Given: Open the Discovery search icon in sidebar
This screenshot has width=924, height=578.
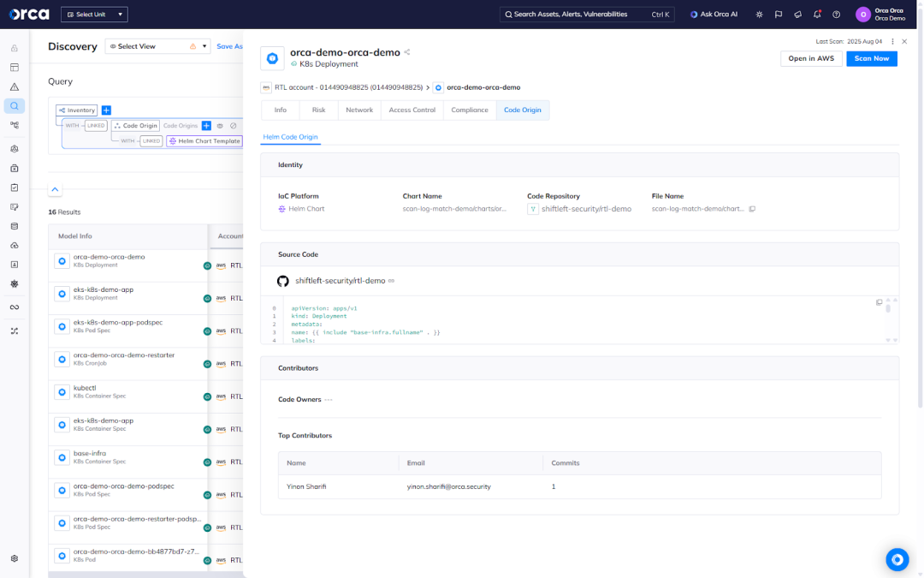Looking at the screenshot, I should (x=15, y=106).
